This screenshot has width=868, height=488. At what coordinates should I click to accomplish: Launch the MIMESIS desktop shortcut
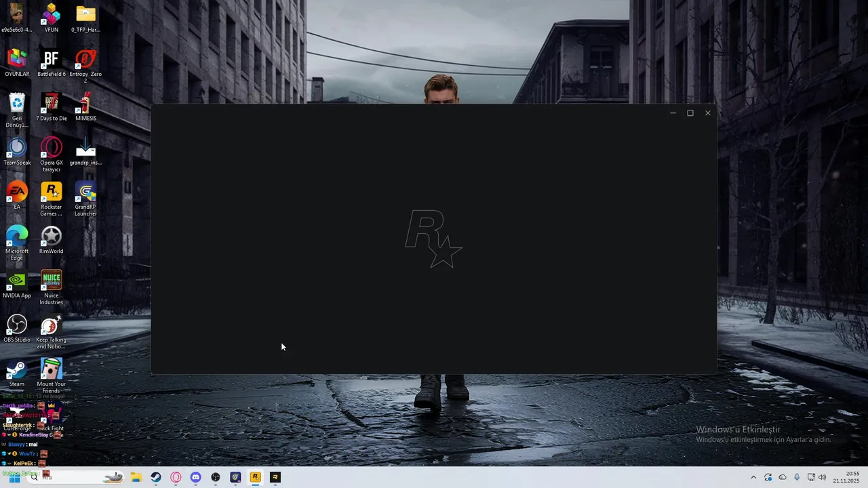85,106
